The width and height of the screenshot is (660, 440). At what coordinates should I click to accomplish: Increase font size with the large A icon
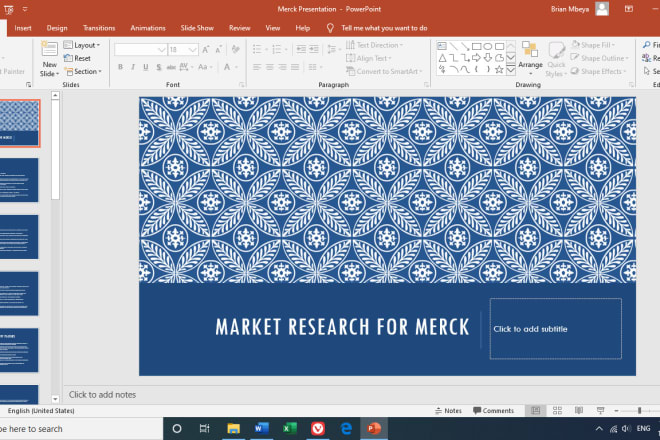click(x=205, y=50)
